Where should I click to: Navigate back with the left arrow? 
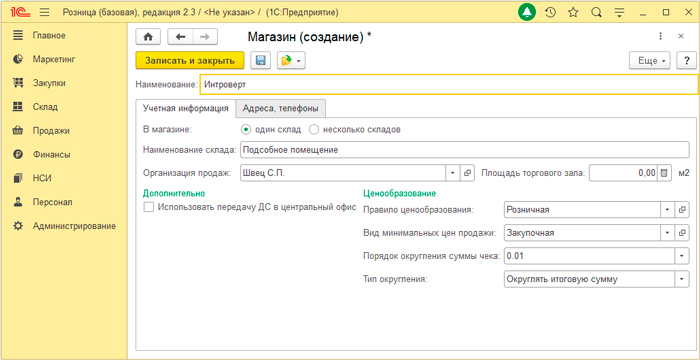(180, 37)
